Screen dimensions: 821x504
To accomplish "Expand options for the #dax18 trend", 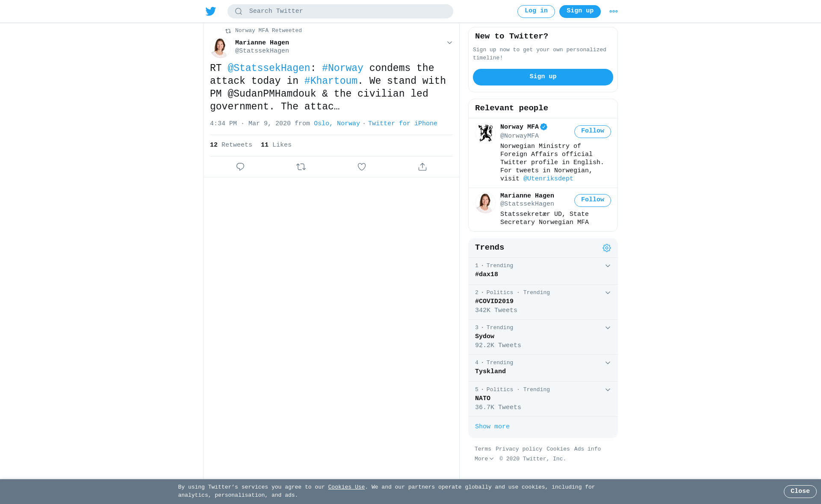I will tap(608, 266).
